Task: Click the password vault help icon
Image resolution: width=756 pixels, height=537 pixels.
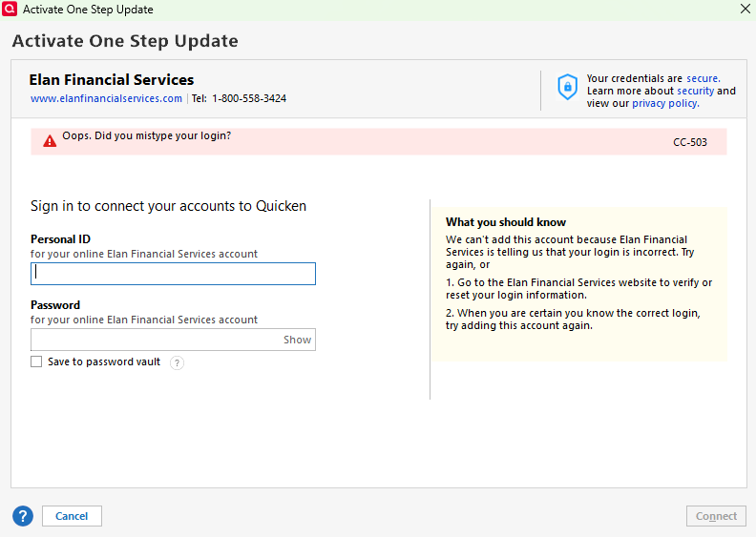Action: [177, 362]
